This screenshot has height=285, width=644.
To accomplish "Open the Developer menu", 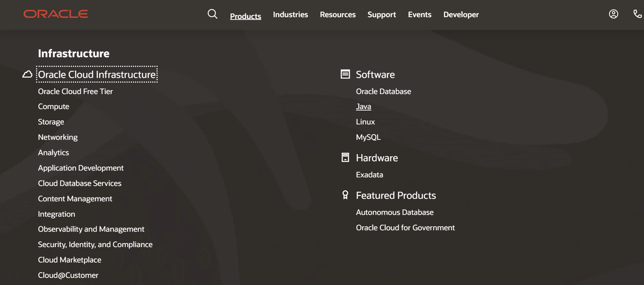I will [461, 15].
